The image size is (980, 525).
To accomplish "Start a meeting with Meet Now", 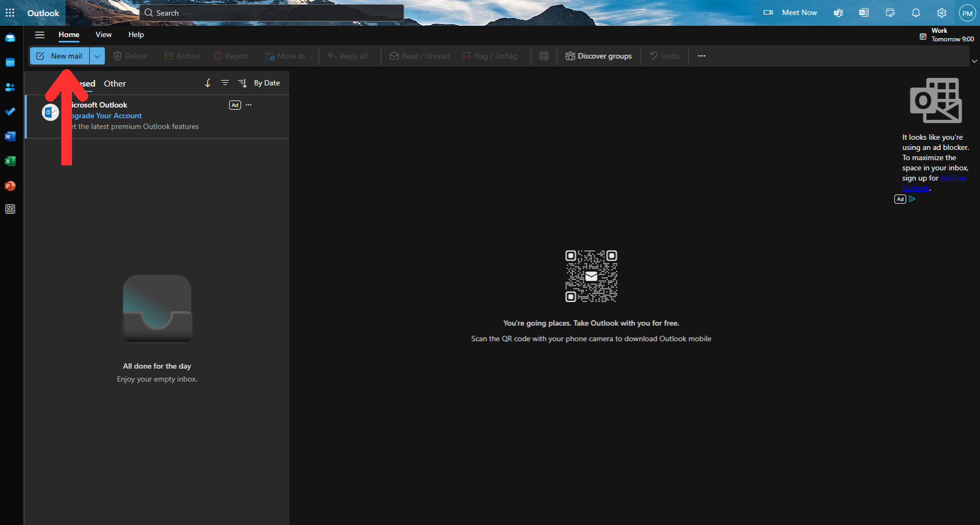I will (791, 13).
